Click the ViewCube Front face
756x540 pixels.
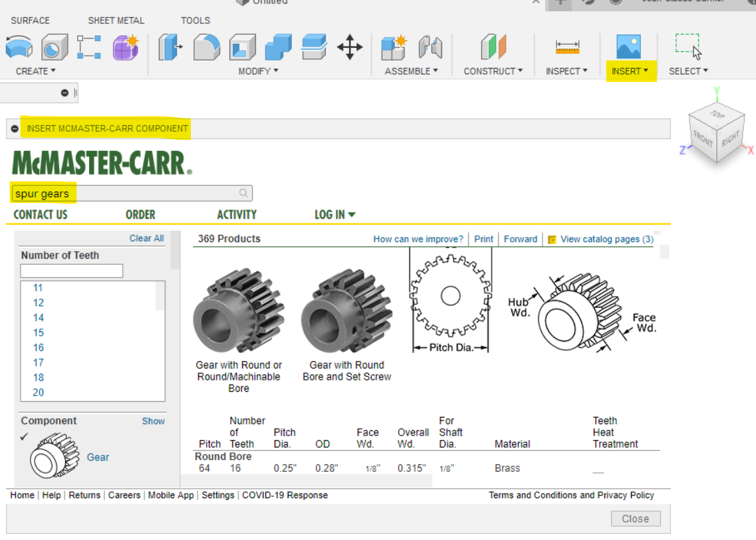point(703,140)
